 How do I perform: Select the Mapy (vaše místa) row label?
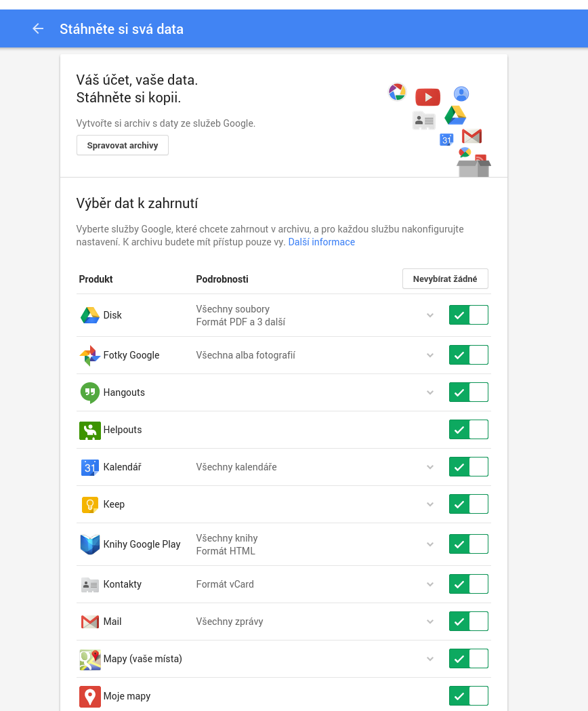tap(142, 659)
